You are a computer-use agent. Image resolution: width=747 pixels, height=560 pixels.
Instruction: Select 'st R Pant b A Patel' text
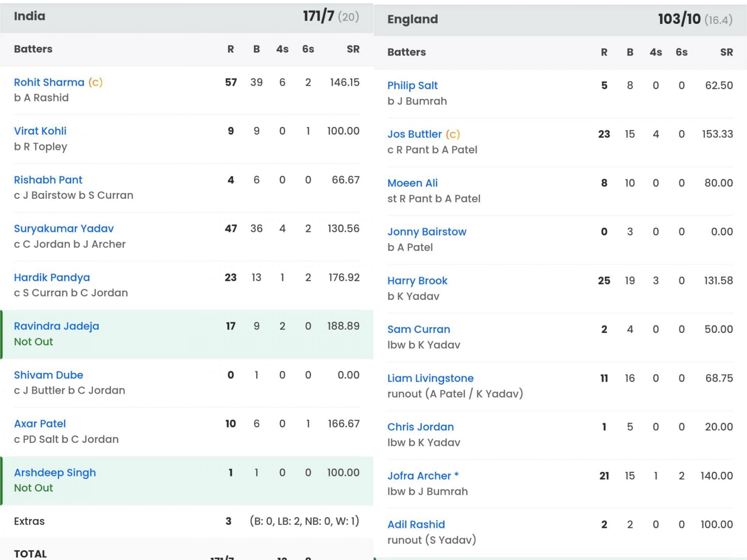(x=434, y=199)
